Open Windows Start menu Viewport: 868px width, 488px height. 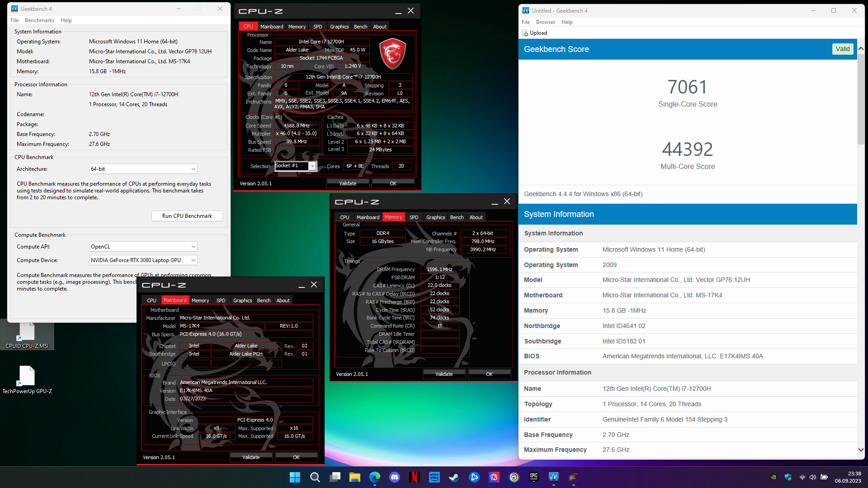click(x=295, y=477)
